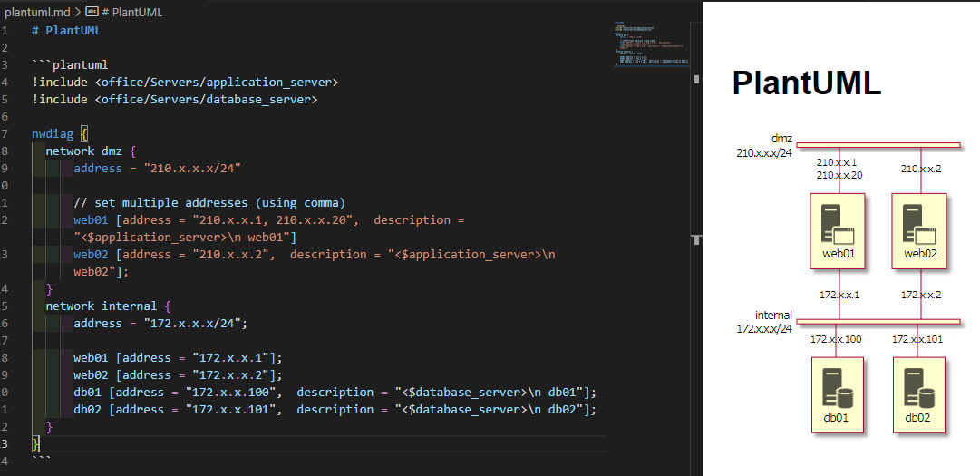Click the web02 application server icon
Image resolution: width=980 pixels, height=476 pixels.
pyautogui.click(x=918, y=223)
